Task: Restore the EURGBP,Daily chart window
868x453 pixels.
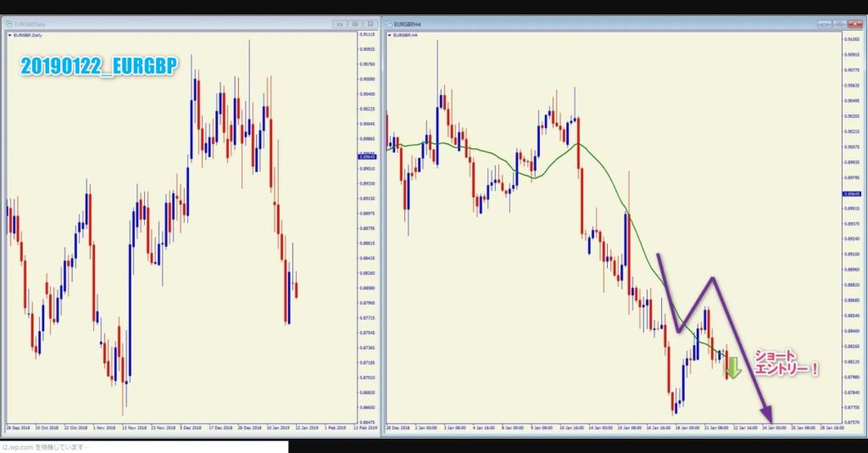Action: [x=355, y=24]
